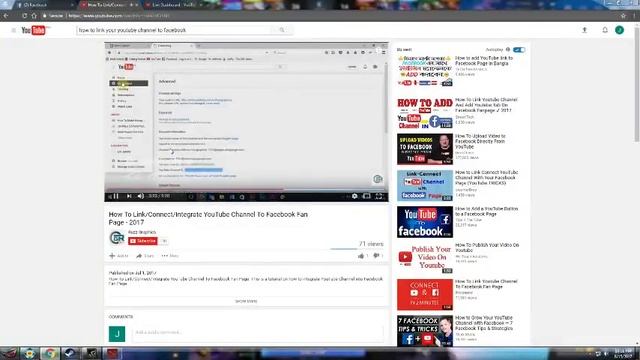The width and height of the screenshot is (640, 360).
Task: Click the YouTube search field
Action: coord(174,30)
